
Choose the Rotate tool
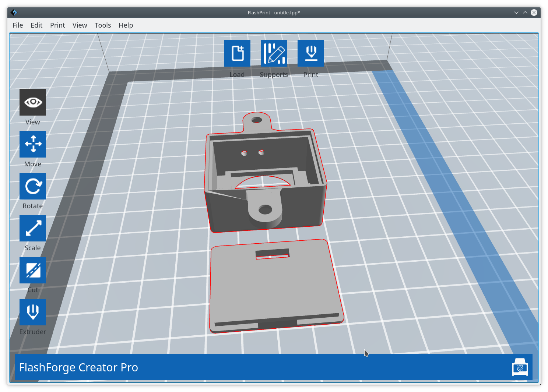33,186
